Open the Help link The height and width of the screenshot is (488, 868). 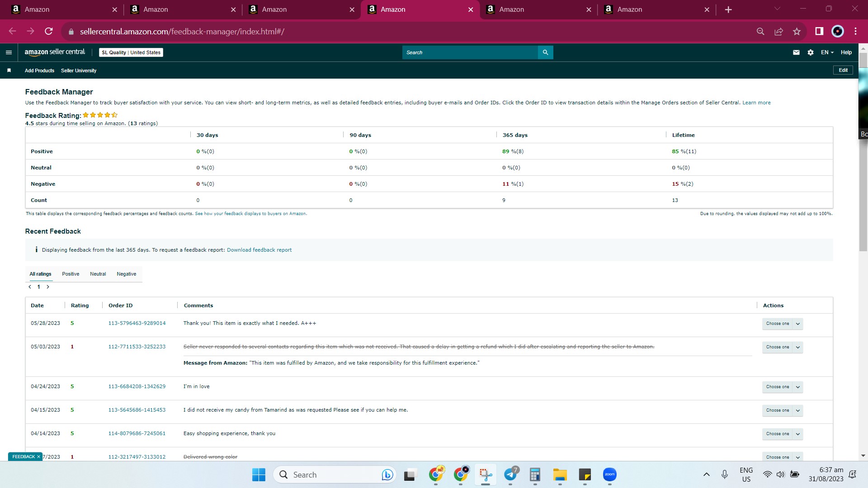[846, 52]
